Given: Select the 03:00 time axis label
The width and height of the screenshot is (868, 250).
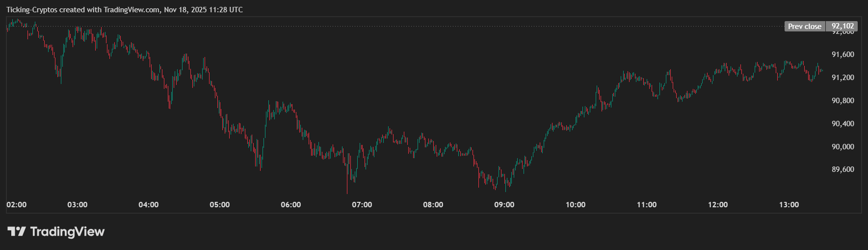Looking at the screenshot, I should click(x=78, y=205).
